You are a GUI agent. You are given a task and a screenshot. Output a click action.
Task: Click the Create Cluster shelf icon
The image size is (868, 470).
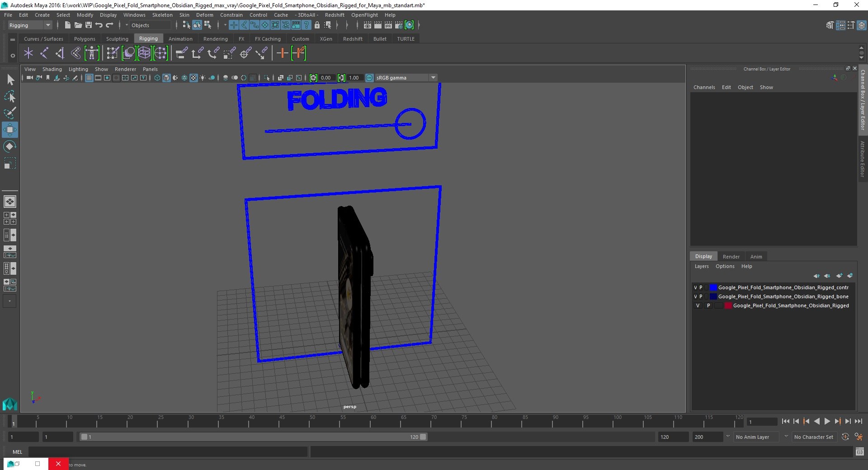click(161, 53)
